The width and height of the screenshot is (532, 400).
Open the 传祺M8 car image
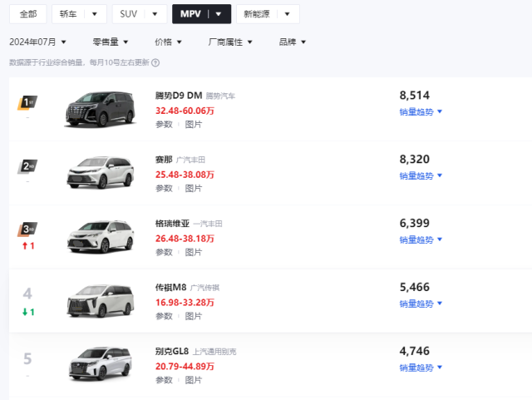[x=100, y=300]
